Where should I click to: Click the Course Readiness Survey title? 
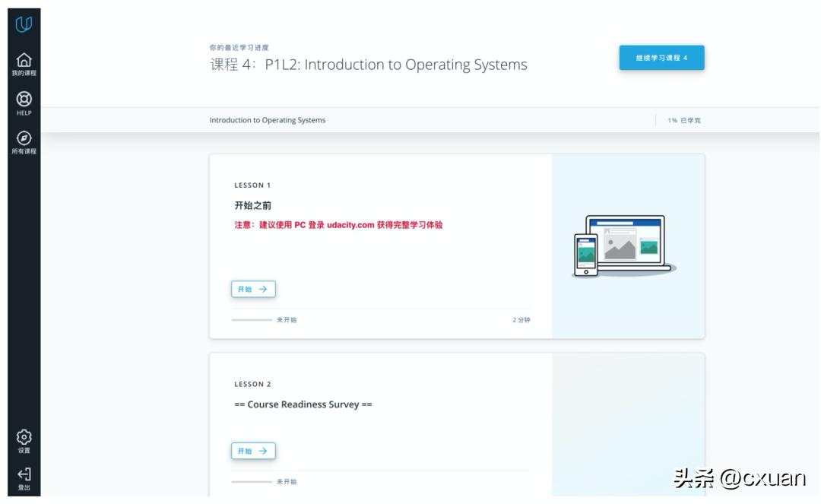tap(303, 404)
